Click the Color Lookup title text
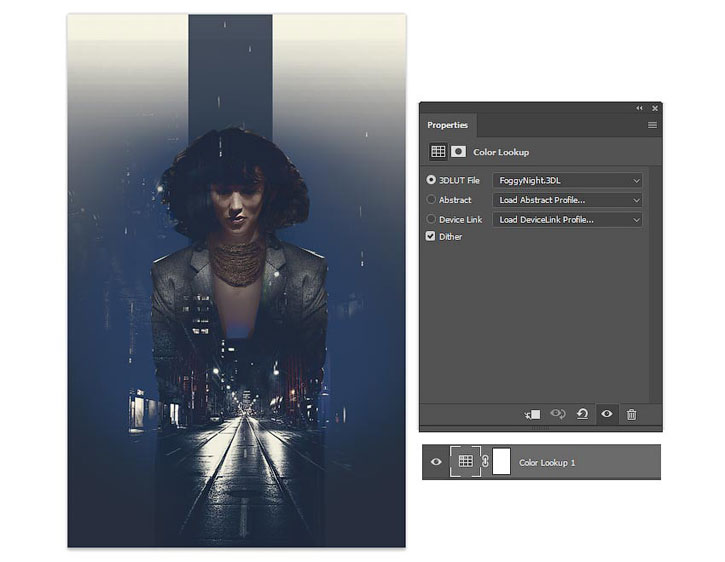Viewport: 725px width, 562px height. coord(501,152)
